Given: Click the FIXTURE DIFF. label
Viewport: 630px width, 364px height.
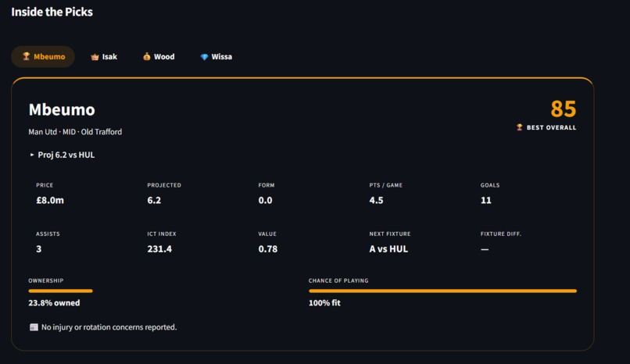Looking at the screenshot, I should (500, 234).
